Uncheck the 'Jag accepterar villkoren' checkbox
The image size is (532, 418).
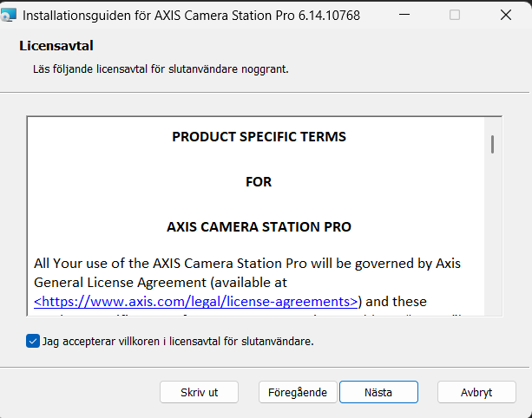[x=33, y=341]
